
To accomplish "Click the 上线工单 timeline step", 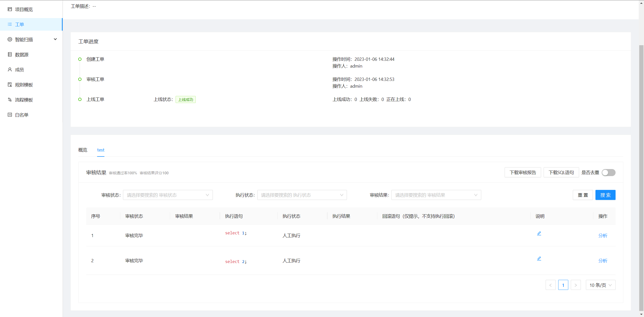I will (x=95, y=99).
